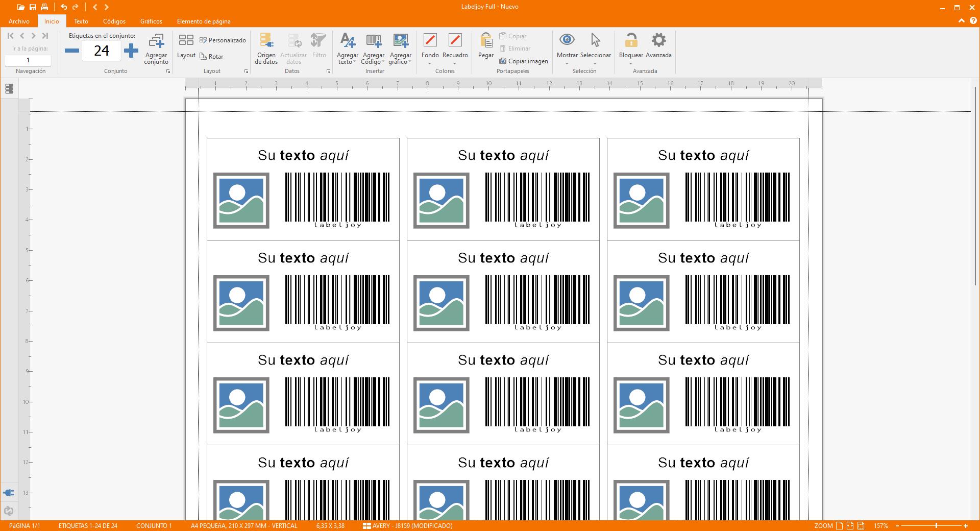Undo the last action
The image size is (980, 531).
(x=64, y=7)
